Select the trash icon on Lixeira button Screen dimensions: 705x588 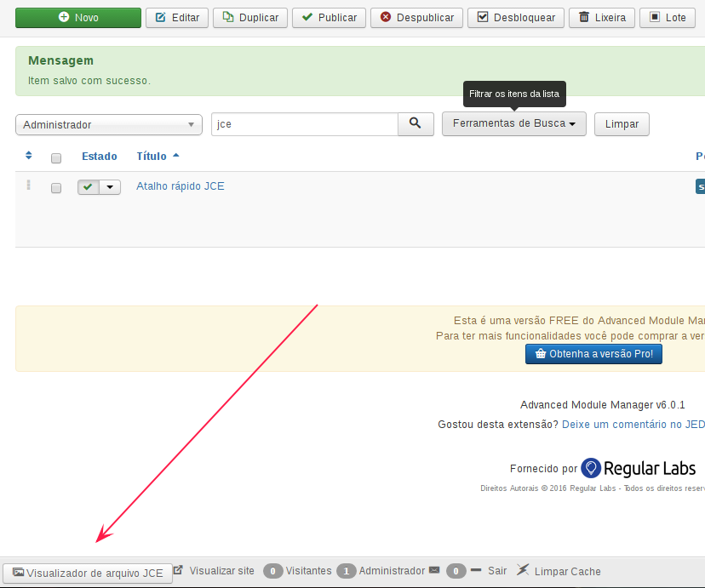click(x=585, y=17)
